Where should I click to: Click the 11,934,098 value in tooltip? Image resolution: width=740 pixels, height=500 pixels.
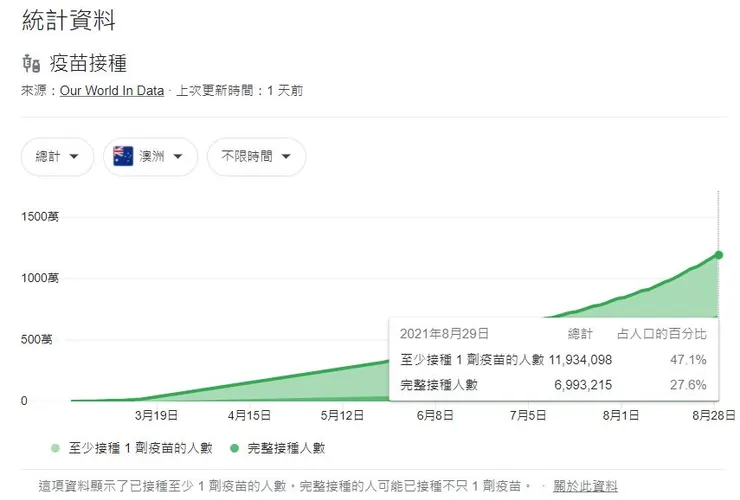(580, 360)
